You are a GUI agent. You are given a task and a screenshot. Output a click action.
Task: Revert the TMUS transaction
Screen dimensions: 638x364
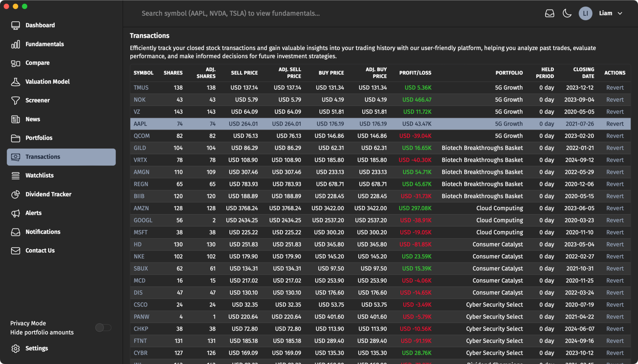pyautogui.click(x=615, y=88)
